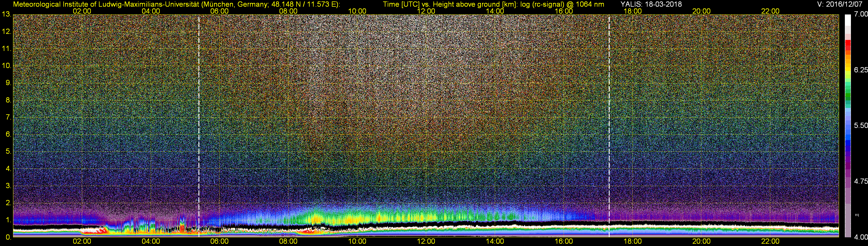Click the 5 km height axis label
Screen dimensions: 868x246
pyautogui.click(x=8, y=152)
